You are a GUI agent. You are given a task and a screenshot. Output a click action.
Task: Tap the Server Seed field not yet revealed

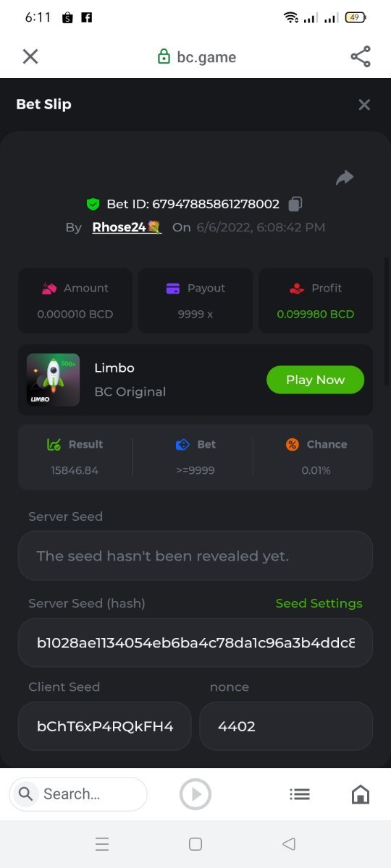pyautogui.click(x=195, y=556)
